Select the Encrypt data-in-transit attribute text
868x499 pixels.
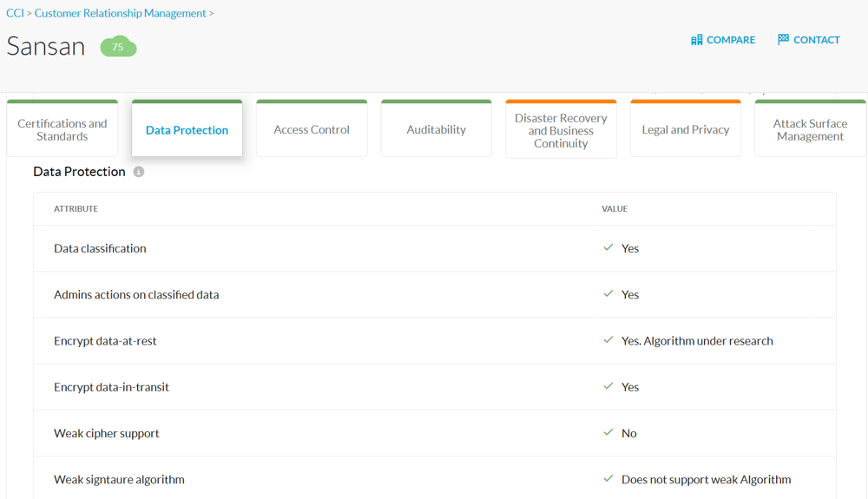pyautogui.click(x=111, y=387)
